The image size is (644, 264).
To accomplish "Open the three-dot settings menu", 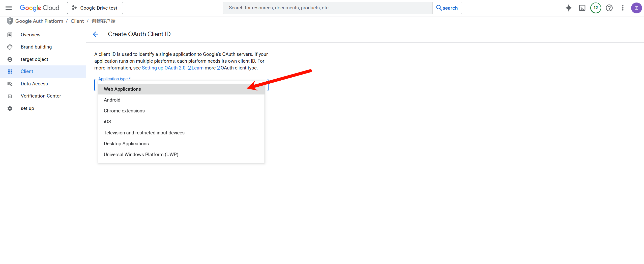I will click(x=623, y=8).
